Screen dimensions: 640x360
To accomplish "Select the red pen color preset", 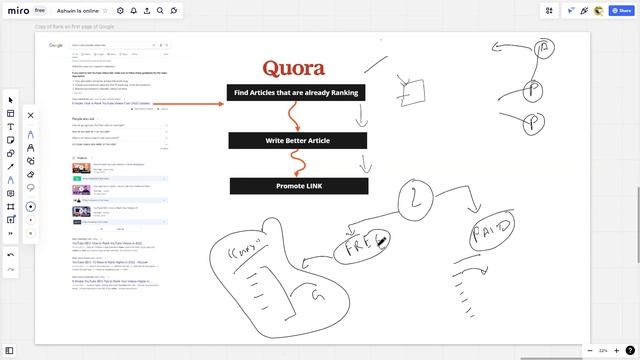I will [x=31, y=220].
